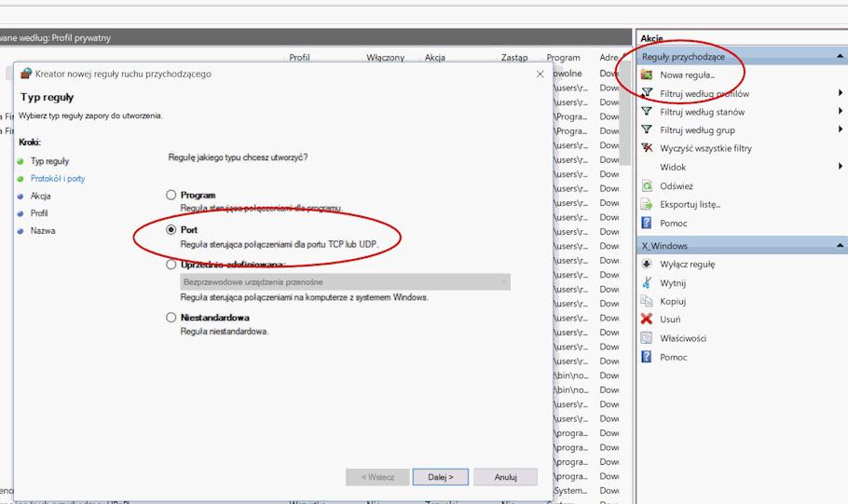Open the Właściwości properties icon
Screen dimensions: 848x504
click(x=647, y=338)
